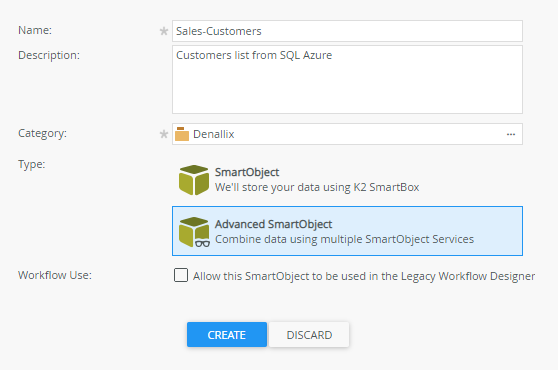The height and width of the screenshot is (370, 558).
Task: Click 'Combine data using multiple SmartObject Services'
Action: pyautogui.click(x=344, y=239)
